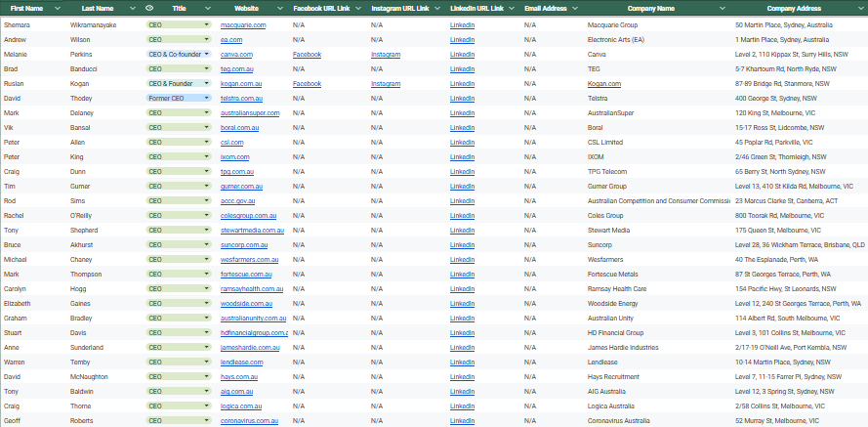Open the LinkedIn URL Link column dropdown
The image size is (868, 427).
[512, 9]
